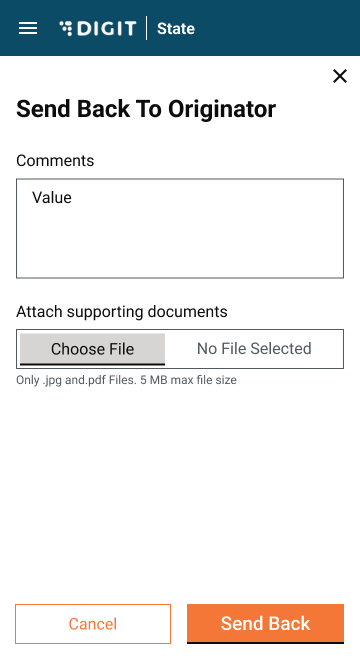Click the orange Send Back button

click(x=265, y=624)
